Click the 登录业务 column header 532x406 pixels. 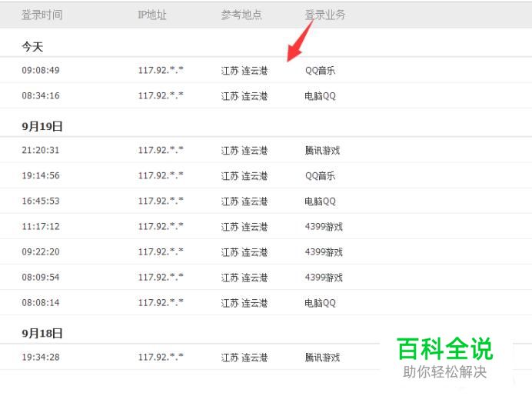[324, 15]
